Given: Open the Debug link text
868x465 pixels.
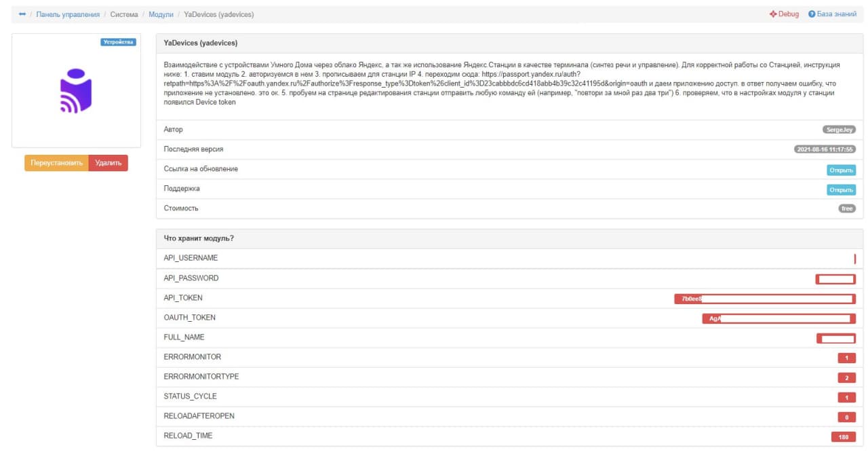Looking at the screenshot, I should [x=789, y=14].
